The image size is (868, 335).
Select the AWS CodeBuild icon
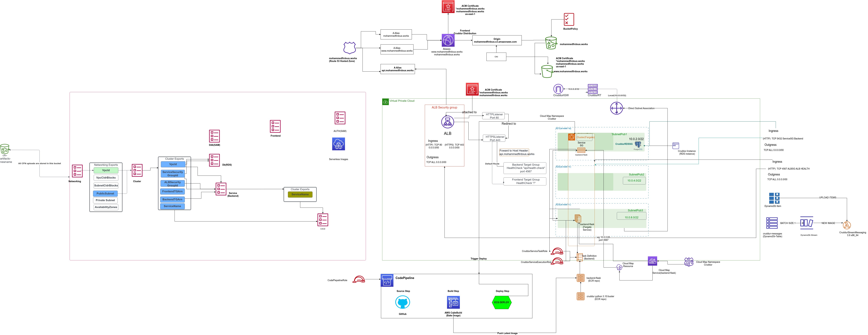[x=453, y=302]
